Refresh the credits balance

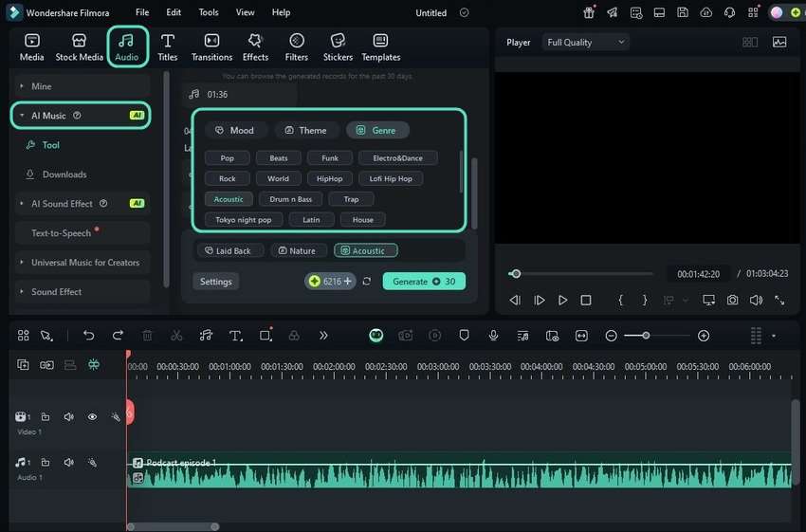point(367,281)
